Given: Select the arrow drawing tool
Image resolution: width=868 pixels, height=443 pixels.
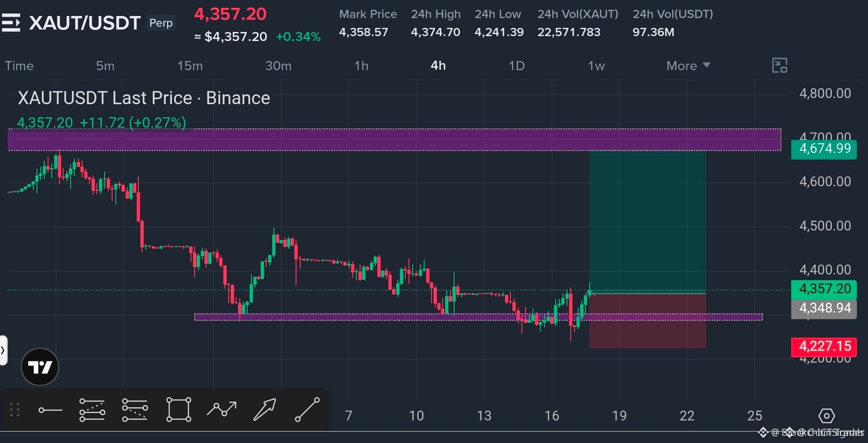Looking at the screenshot, I should click(264, 409).
